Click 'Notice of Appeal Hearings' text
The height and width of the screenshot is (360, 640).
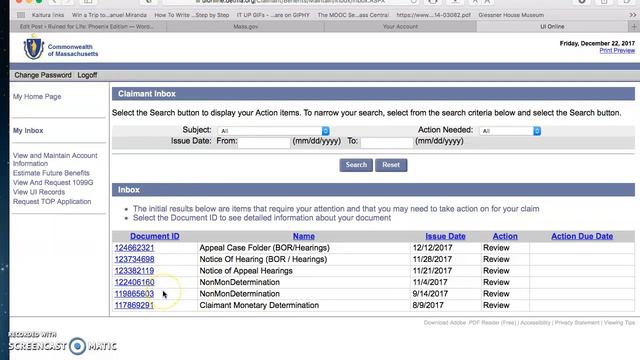tap(246, 271)
